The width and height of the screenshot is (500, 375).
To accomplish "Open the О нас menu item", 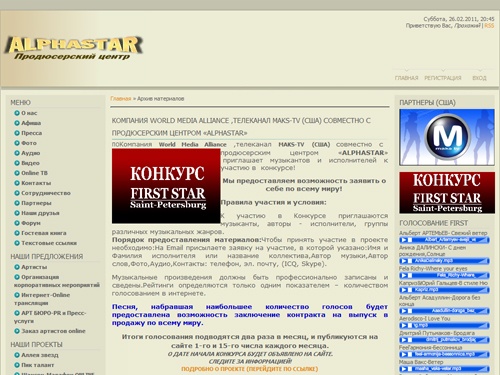I will click(29, 113).
